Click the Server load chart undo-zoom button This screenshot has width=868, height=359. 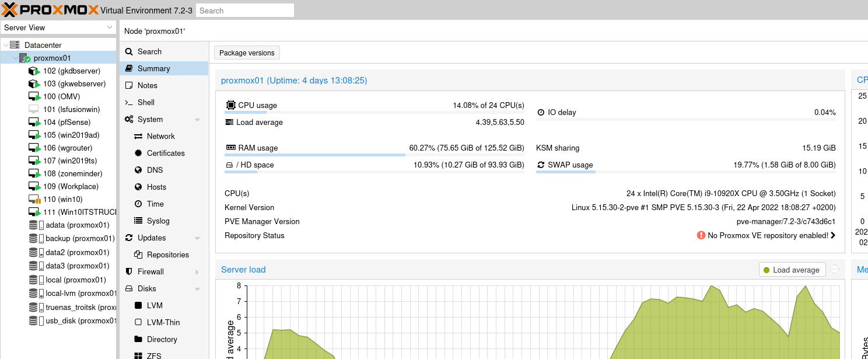835,270
